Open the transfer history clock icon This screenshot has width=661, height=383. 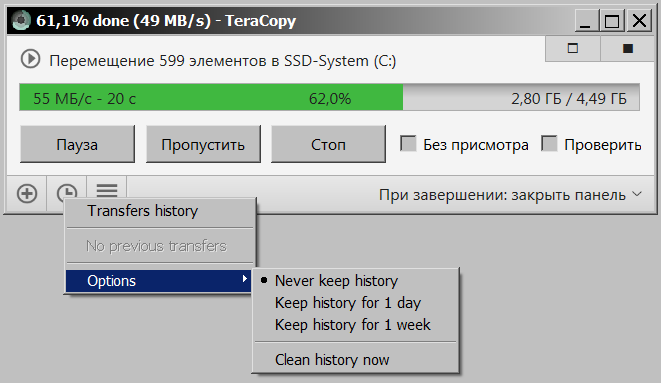click(67, 192)
